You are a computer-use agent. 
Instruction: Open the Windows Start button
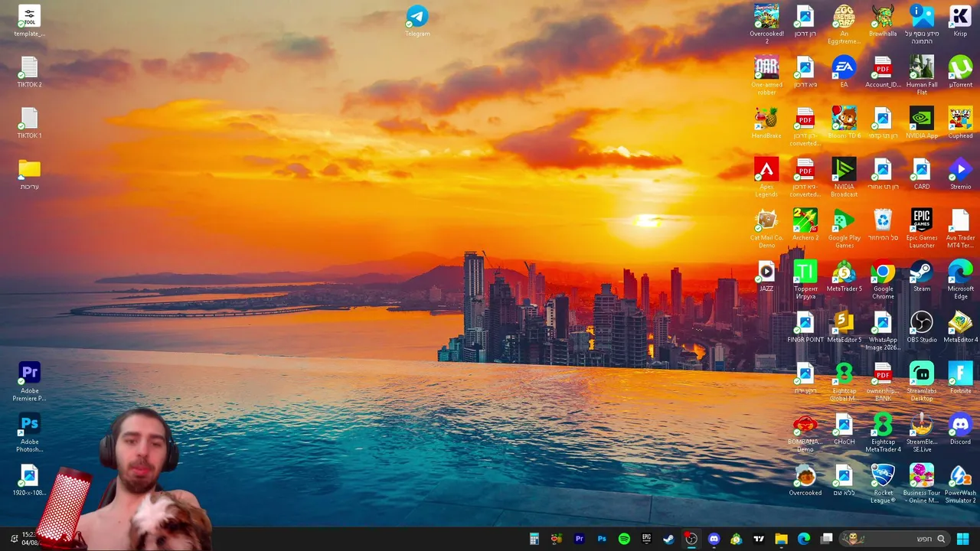click(x=963, y=539)
